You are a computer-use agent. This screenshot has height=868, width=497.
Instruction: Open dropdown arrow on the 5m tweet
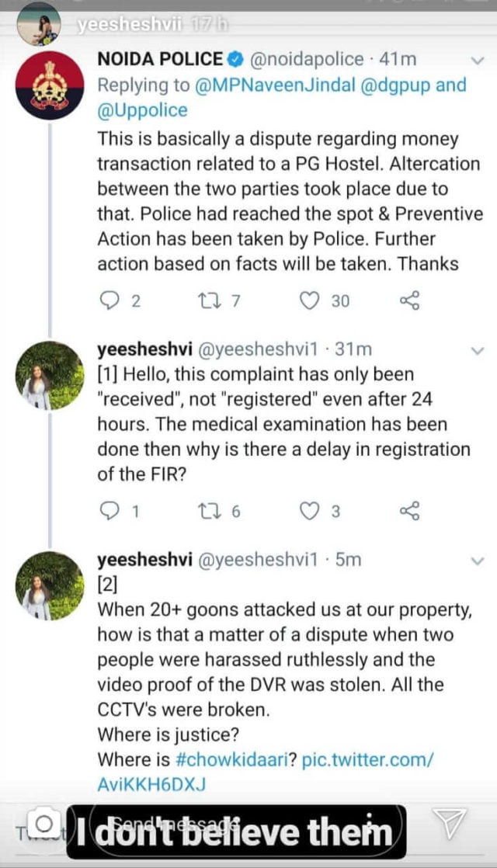tap(478, 560)
